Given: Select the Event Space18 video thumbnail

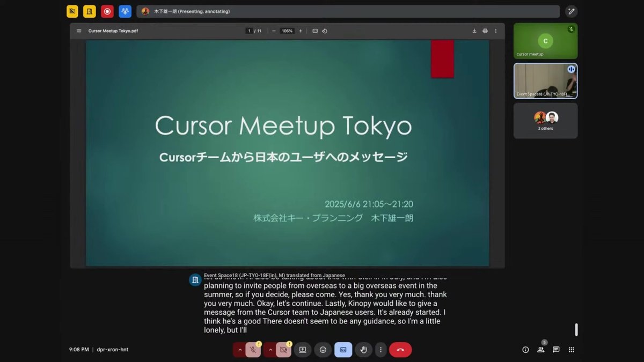Looking at the screenshot, I should [545, 82].
